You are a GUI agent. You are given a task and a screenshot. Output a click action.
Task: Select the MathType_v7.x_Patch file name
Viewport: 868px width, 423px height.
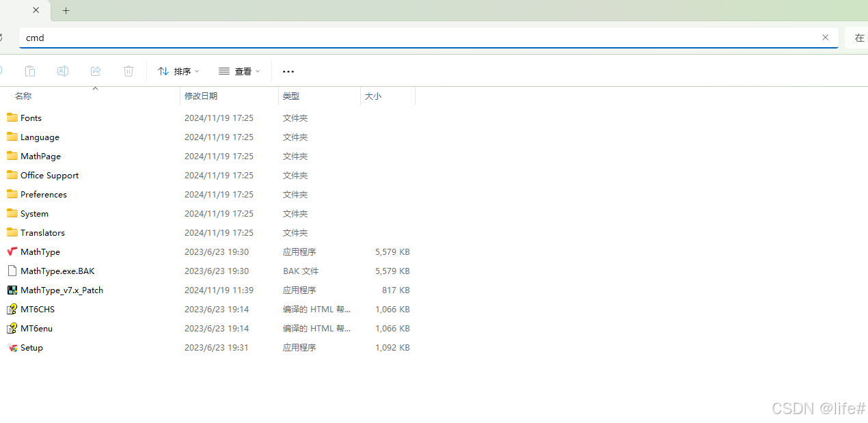(62, 290)
